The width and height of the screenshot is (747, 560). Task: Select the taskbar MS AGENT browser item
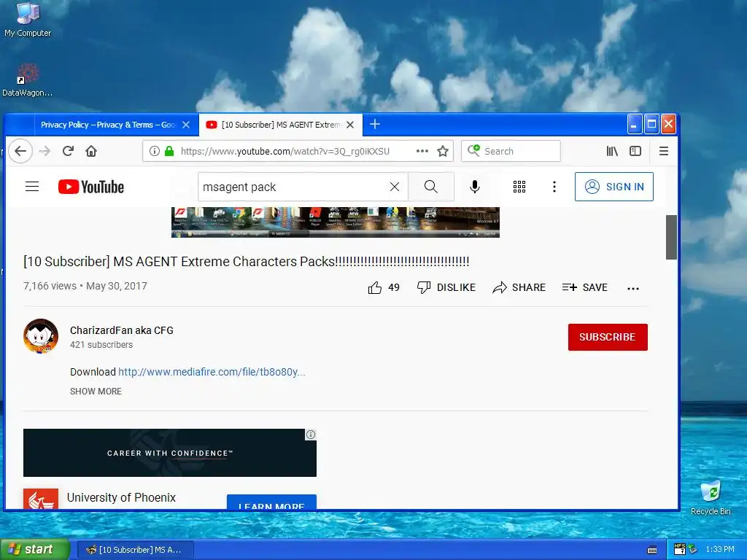(x=135, y=550)
